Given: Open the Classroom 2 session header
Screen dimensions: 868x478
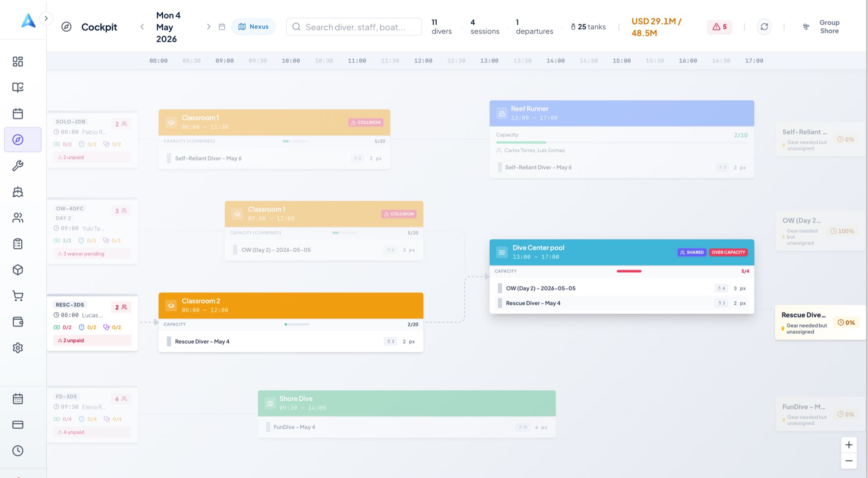Looking at the screenshot, I should point(291,305).
